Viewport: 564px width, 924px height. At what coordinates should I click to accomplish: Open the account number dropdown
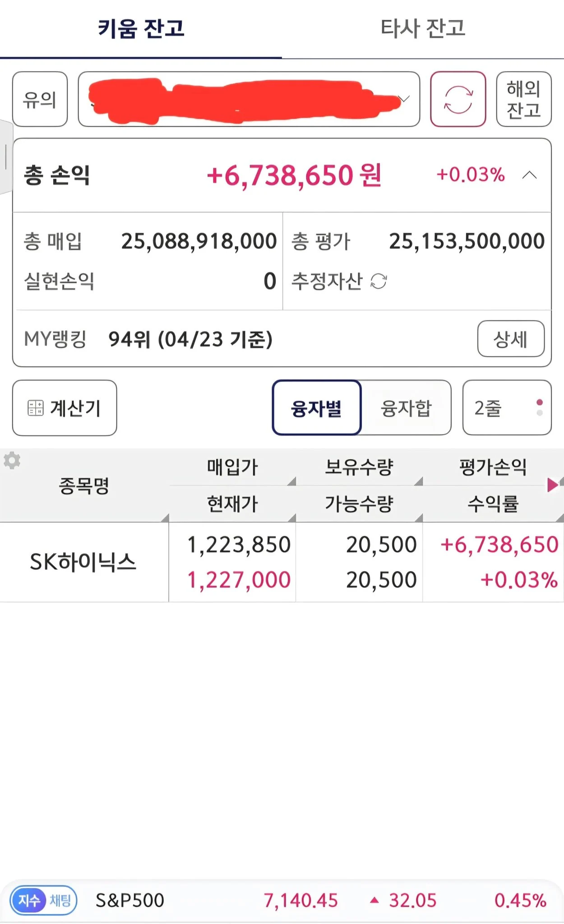click(x=404, y=99)
